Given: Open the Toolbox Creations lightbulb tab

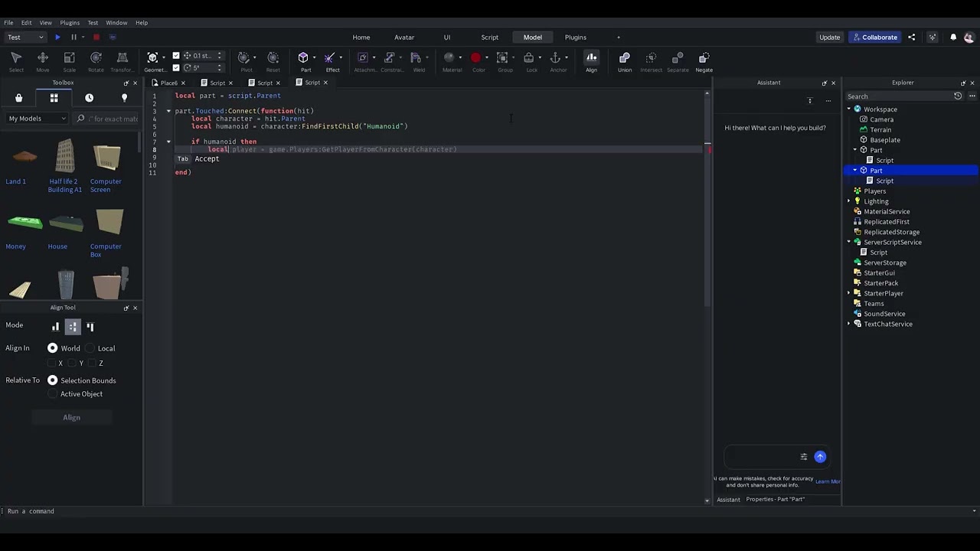Looking at the screenshot, I should pyautogui.click(x=124, y=98).
